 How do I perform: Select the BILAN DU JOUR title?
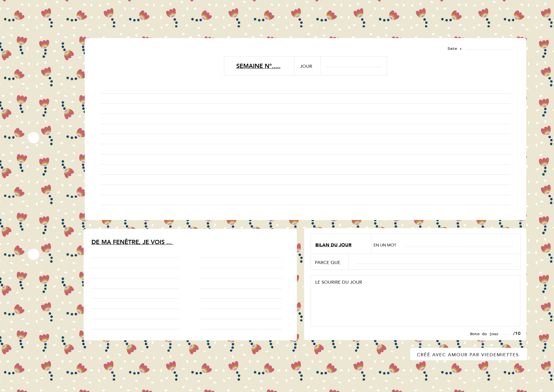click(x=333, y=245)
